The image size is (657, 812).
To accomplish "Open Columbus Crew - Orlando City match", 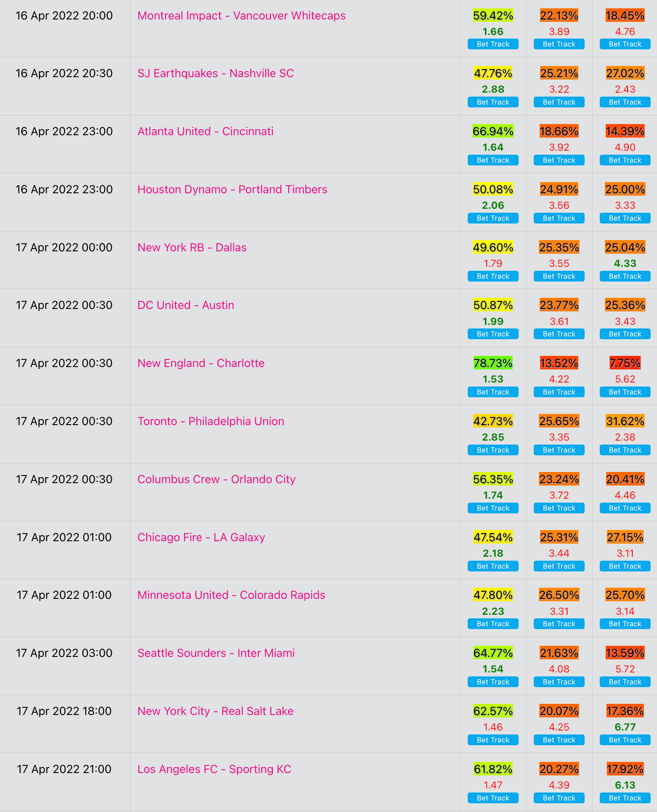I will 216,480.
